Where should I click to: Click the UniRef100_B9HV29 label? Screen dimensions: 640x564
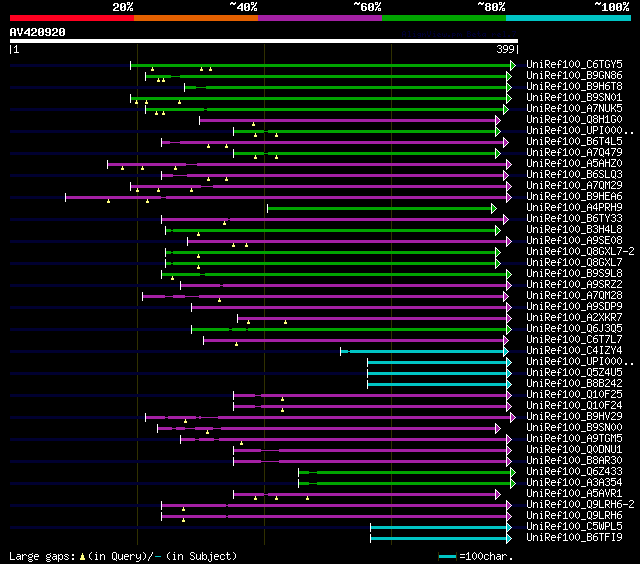(574, 417)
